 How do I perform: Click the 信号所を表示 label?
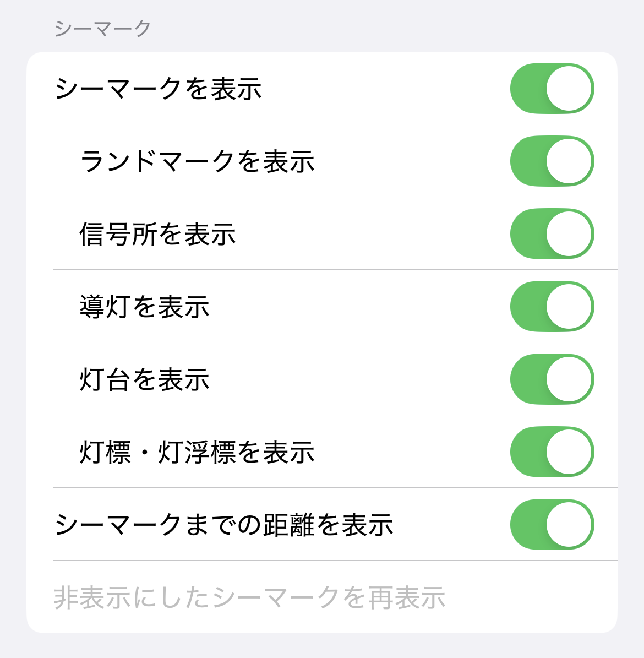(157, 234)
